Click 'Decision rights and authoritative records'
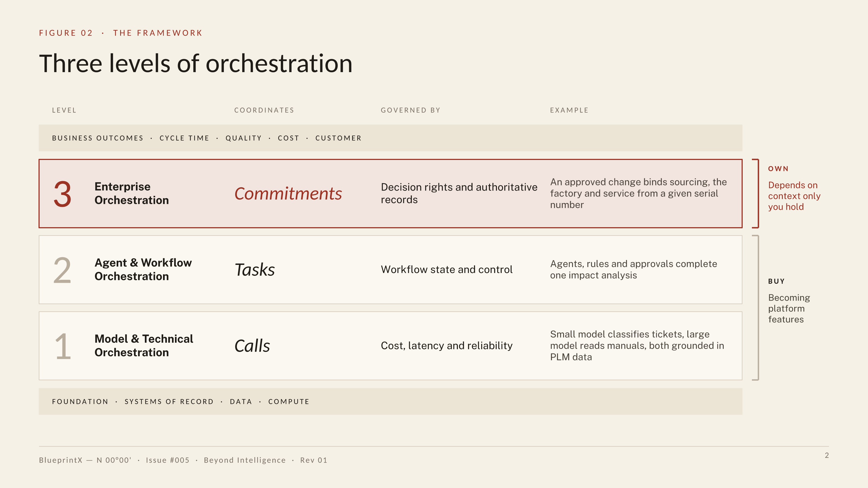 point(459,193)
